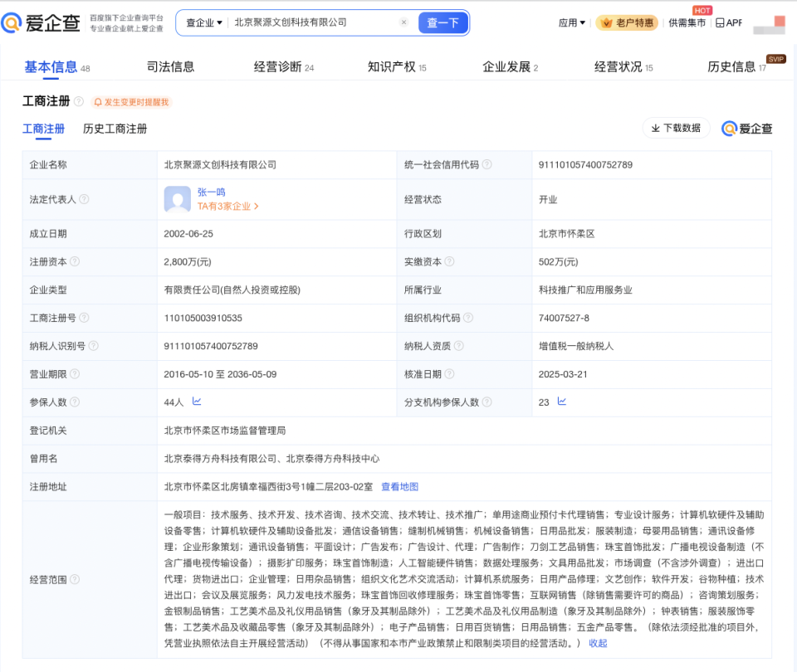
Task: Collapse business scope with 收起
Action: pos(598,643)
